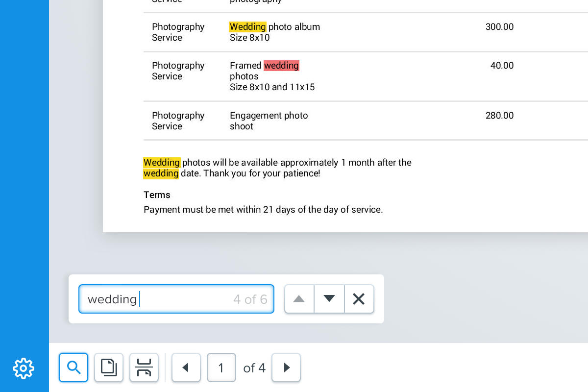Toggle the page break scrolling mode icon
588x392 pixels.
[x=144, y=367]
